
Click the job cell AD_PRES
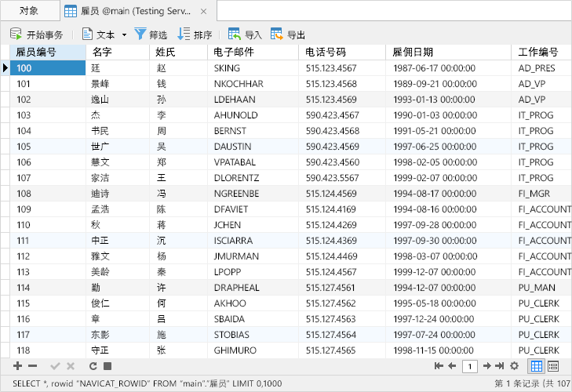tap(541, 68)
